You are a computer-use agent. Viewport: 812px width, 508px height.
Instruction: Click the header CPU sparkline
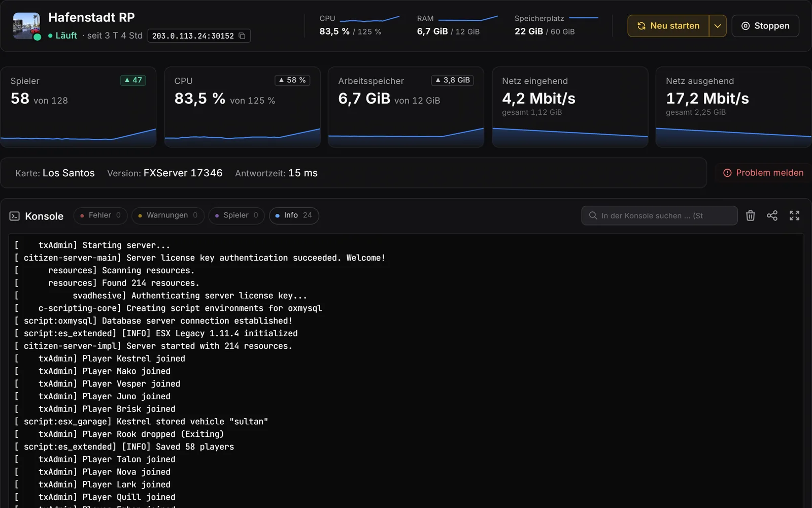tap(369, 19)
